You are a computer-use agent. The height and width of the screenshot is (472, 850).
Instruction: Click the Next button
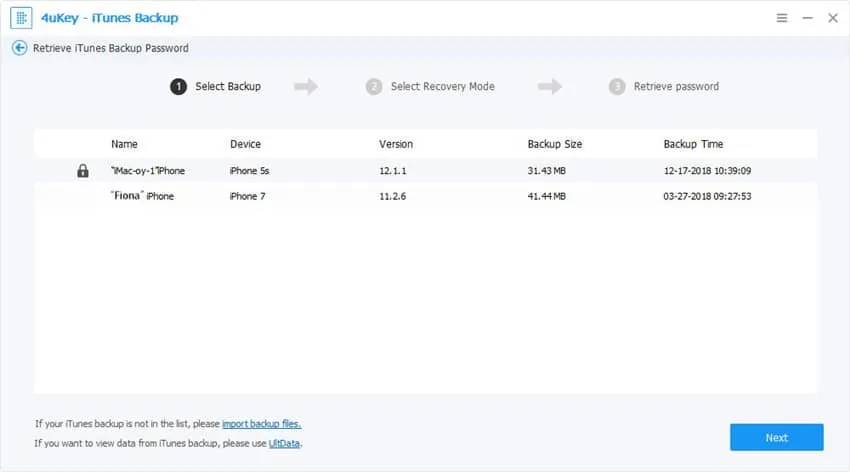[776, 437]
